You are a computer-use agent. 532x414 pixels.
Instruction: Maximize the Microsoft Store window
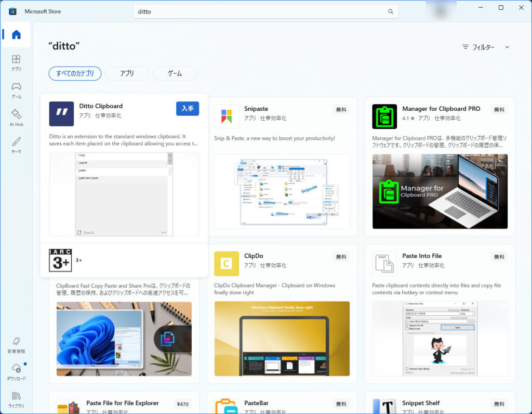coord(501,7)
